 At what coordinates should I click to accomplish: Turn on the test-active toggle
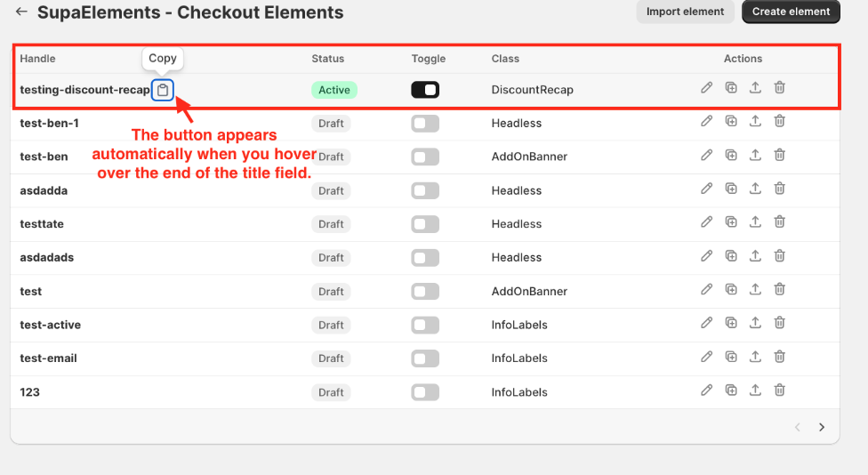tap(425, 326)
